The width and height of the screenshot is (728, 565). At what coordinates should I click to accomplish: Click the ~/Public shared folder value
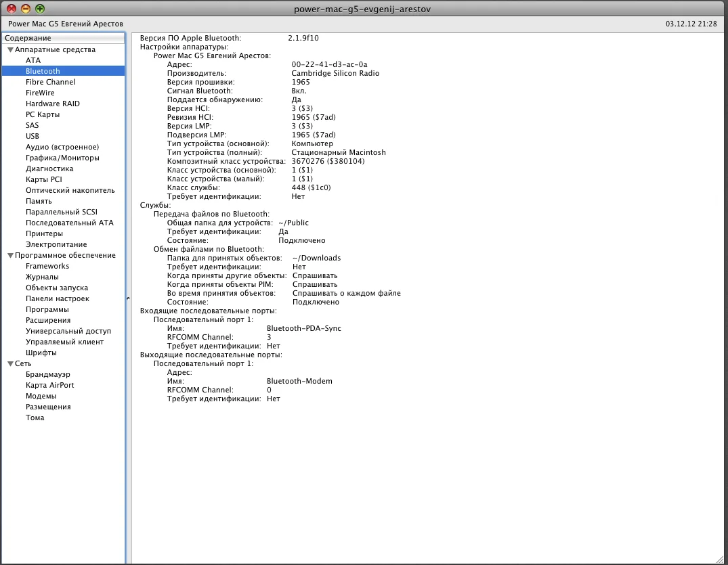[293, 223]
